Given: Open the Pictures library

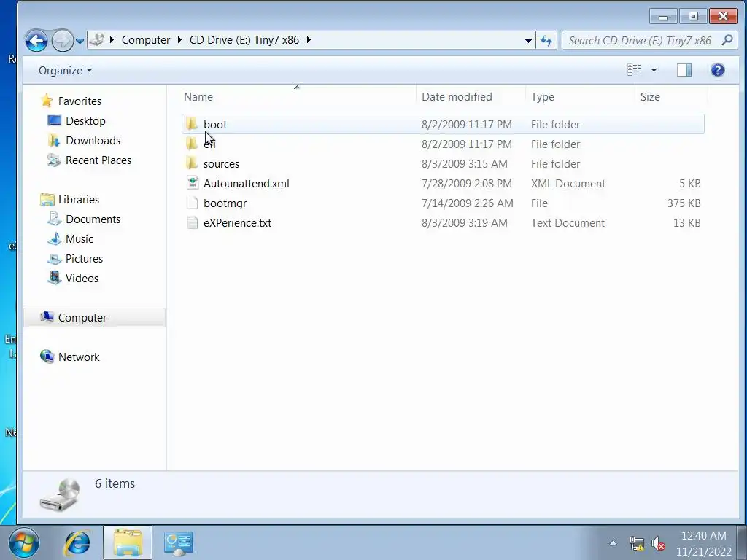Looking at the screenshot, I should click(x=84, y=259).
